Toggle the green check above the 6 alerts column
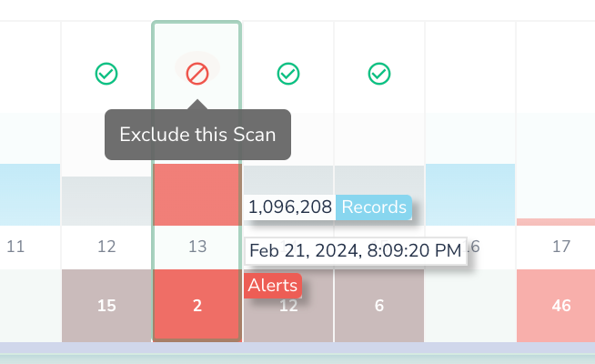The width and height of the screenshot is (595, 364). coord(379,74)
